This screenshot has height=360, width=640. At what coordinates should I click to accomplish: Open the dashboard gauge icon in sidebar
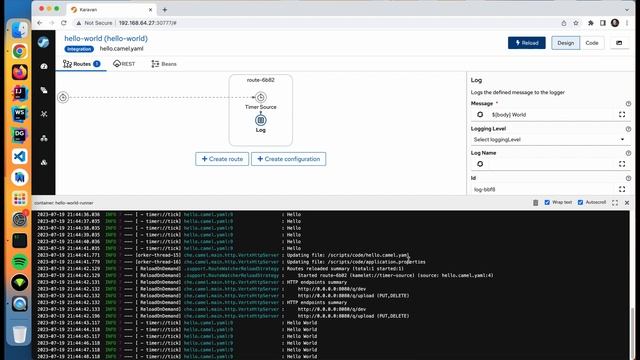tap(44, 66)
